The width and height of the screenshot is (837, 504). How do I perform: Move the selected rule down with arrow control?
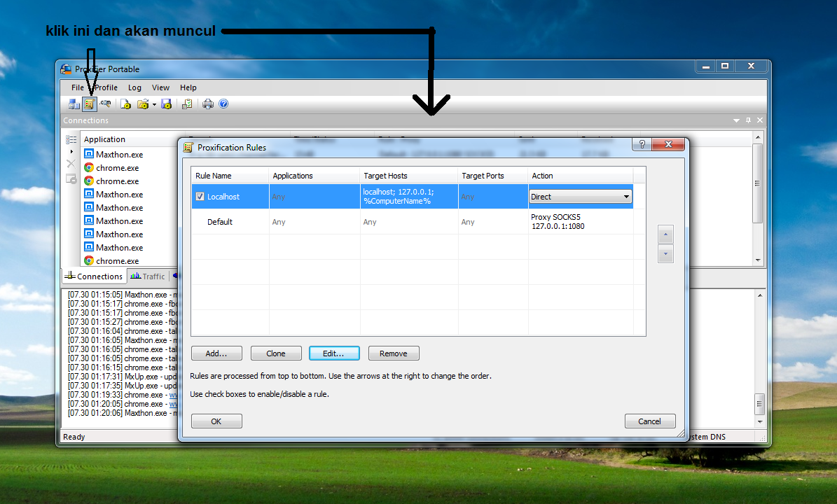click(665, 254)
